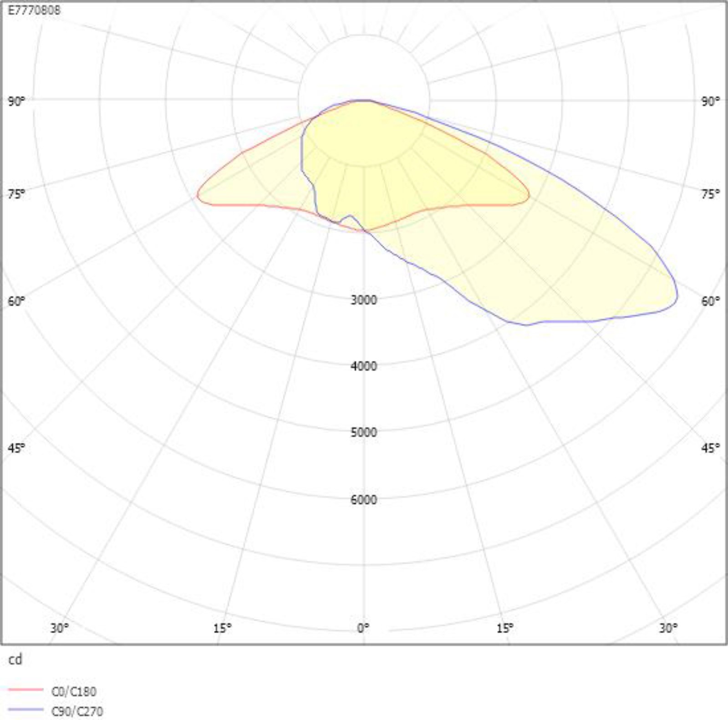
Task: Select the C90/C270 legend text
Action: coord(77,711)
